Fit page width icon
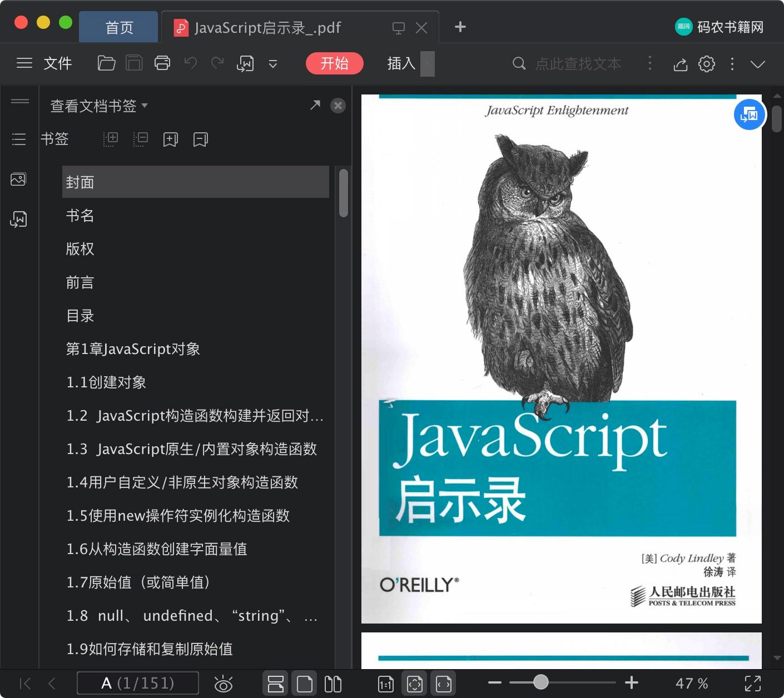This screenshot has width=784, height=698. [x=444, y=684]
